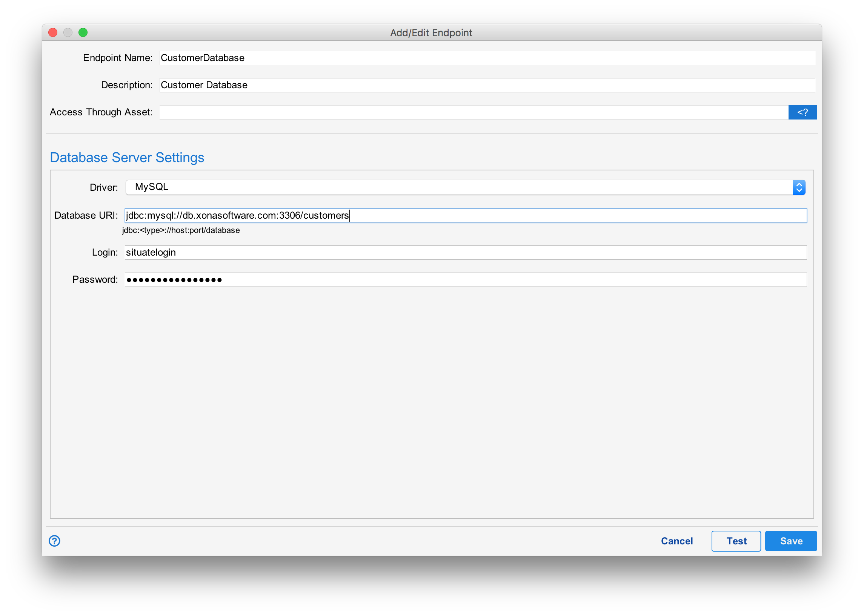Click the yellow minimize window control

(68, 32)
